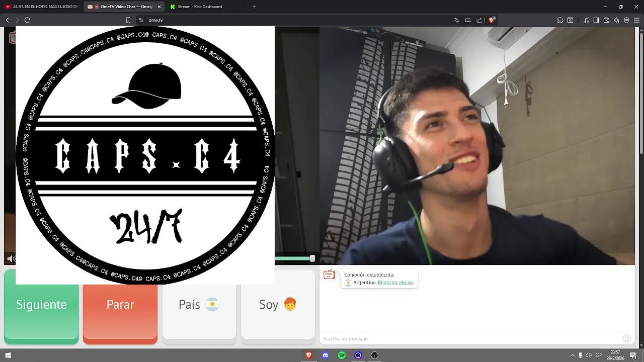Share this page using the share icon
644x362 pixels.
click(x=479, y=20)
